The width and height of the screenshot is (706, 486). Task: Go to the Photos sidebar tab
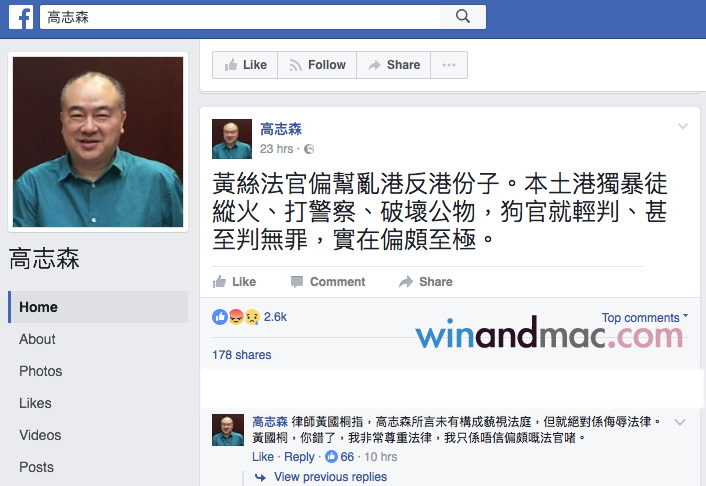(41, 371)
